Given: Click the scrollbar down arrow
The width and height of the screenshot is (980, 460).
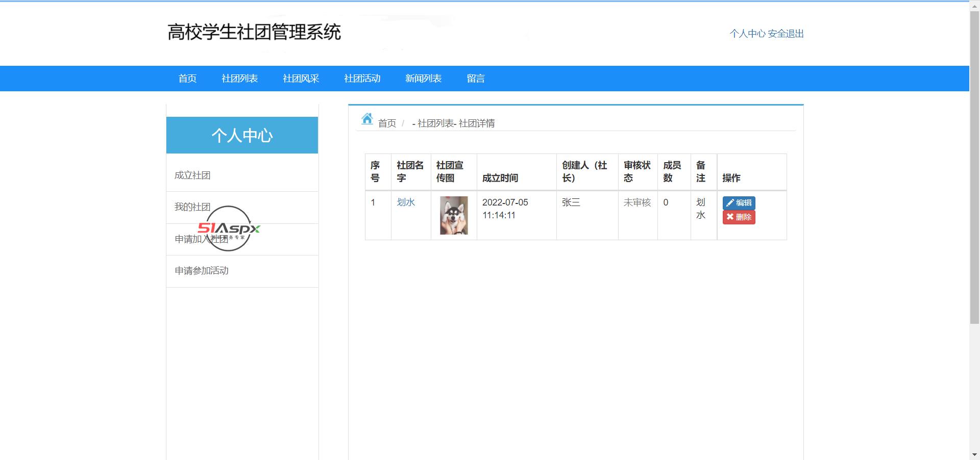Looking at the screenshot, I should tap(974, 454).
